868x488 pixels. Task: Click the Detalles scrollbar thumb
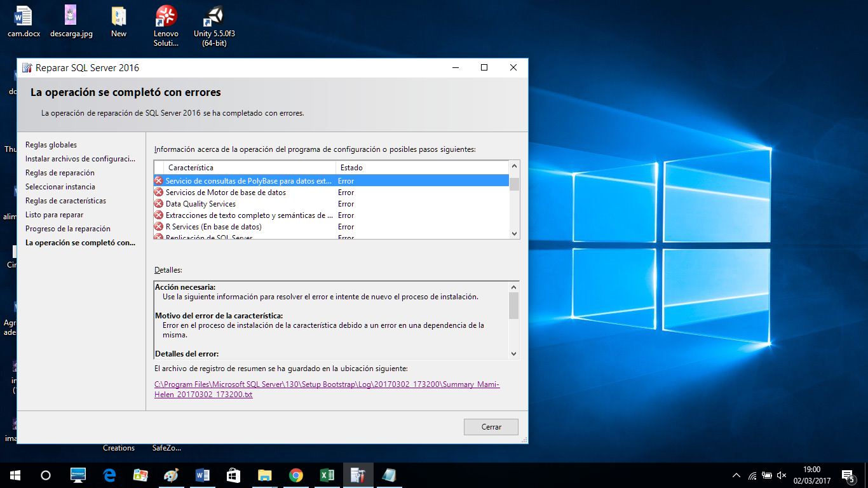514,305
